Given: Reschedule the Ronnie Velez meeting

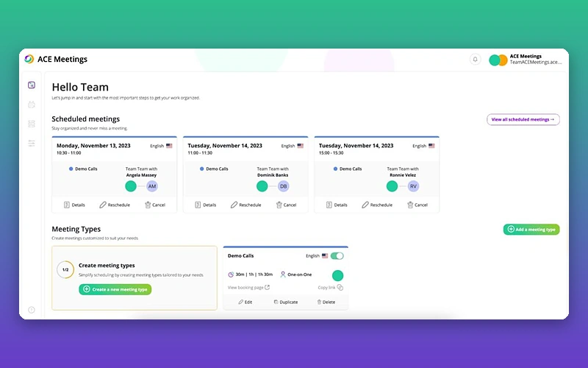Looking at the screenshot, I should click(377, 205).
